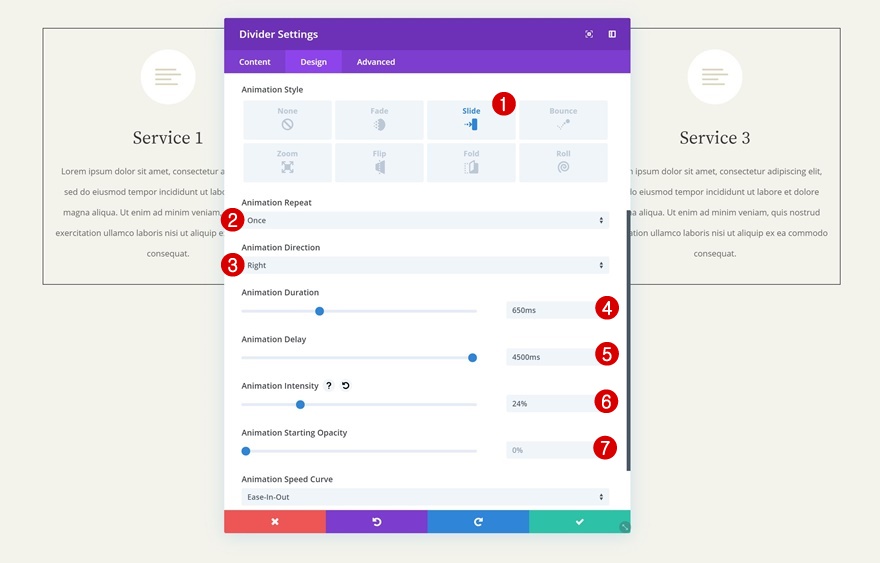The height and width of the screenshot is (563, 880).
Task: Reset Animation Intensity to default
Action: point(346,386)
